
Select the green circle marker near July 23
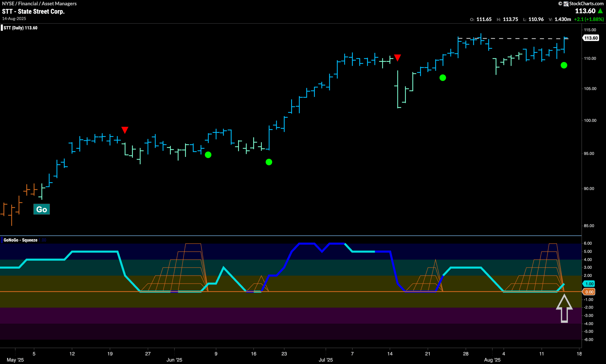pyautogui.click(x=443, y=78)
